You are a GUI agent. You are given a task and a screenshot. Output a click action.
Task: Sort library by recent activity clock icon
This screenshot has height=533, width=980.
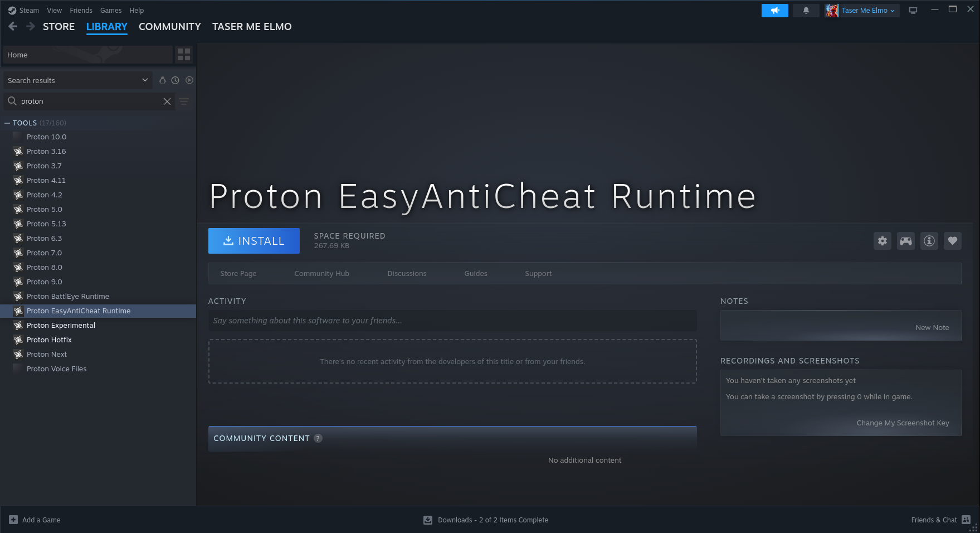pos(175,80)
